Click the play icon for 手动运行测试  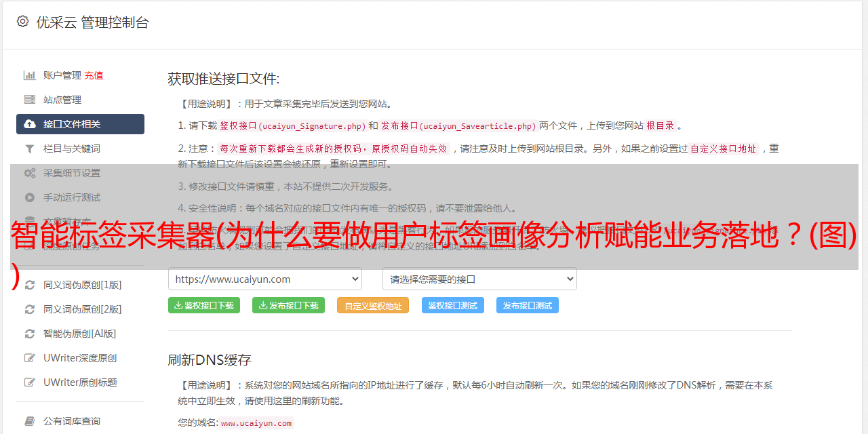tap(30, 197)
